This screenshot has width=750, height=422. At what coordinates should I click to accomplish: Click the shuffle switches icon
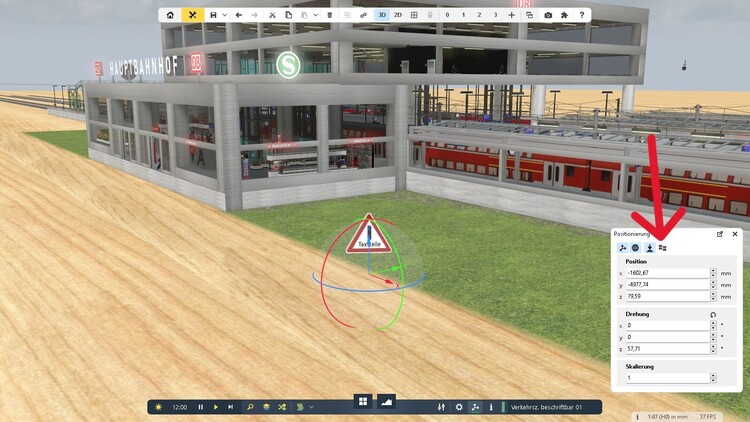(282, 407)
